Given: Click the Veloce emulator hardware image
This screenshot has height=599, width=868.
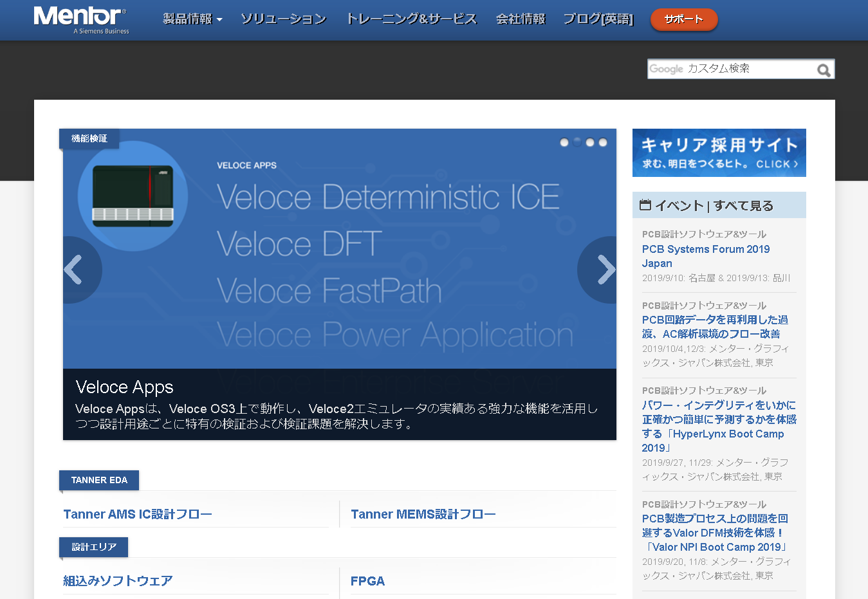Looking at the screenshot, I should pos(133,196).
